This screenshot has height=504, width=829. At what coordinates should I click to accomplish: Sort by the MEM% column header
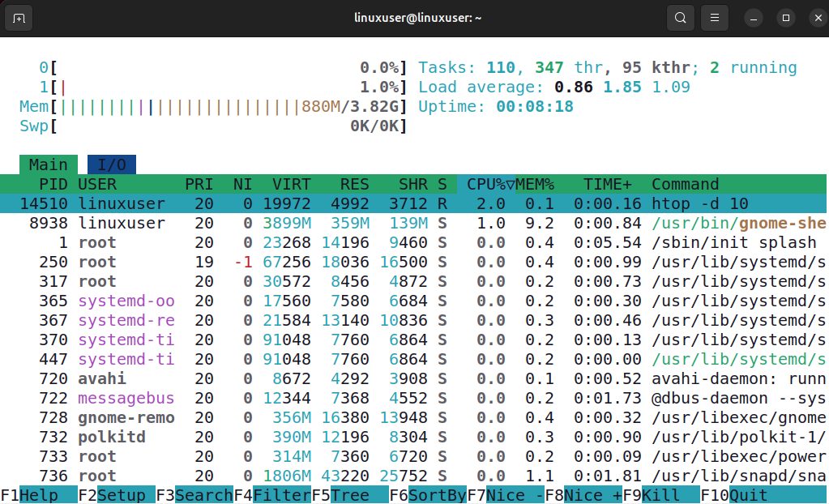click(x=535, y=184)
